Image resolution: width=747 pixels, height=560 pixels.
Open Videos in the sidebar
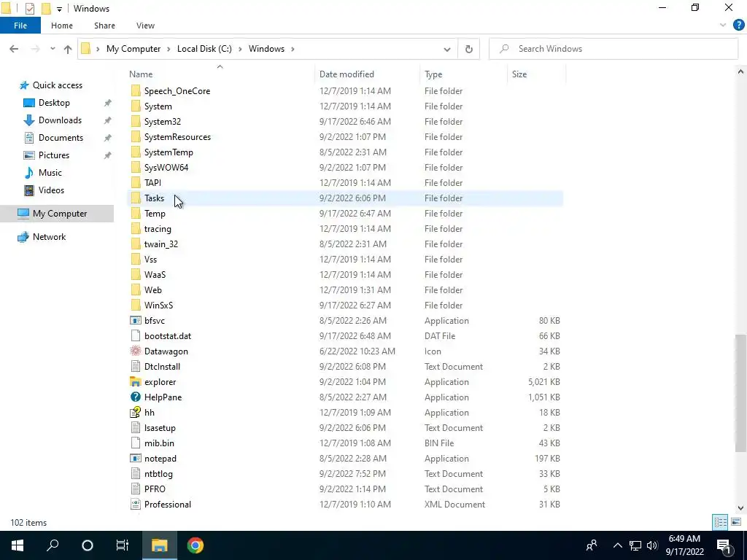[x=51, y=190]
